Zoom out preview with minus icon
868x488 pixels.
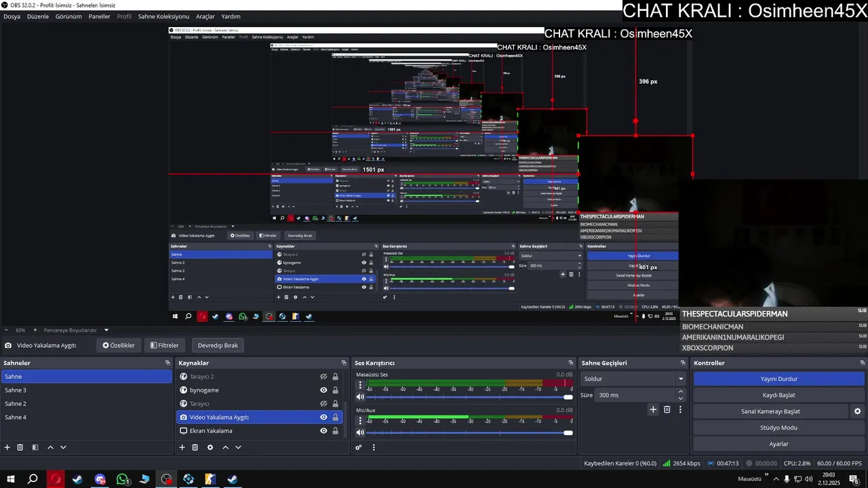(x=7, y=330)
